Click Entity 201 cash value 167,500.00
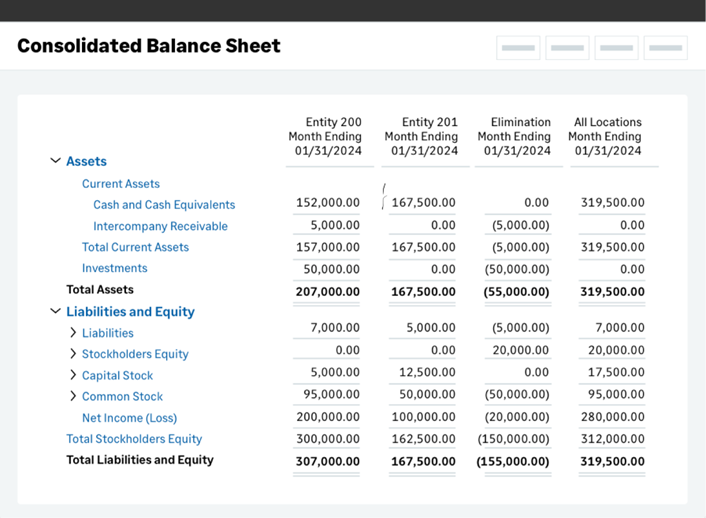Viewport: 706px width, 518px height. point(423,203)
